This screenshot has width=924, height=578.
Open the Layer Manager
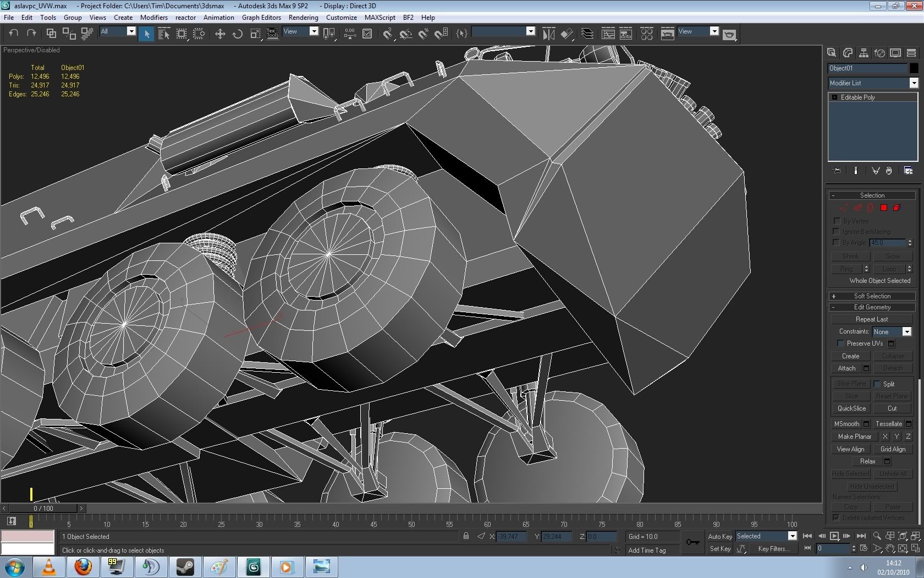[x=587, y=34]
